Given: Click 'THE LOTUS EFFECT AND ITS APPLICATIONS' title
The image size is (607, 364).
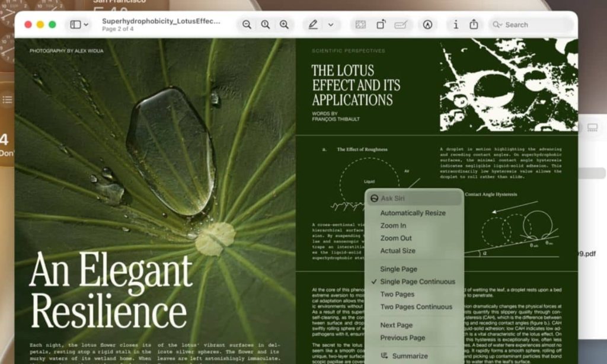Looking at the screenshot, I should [x=356, y=85].
